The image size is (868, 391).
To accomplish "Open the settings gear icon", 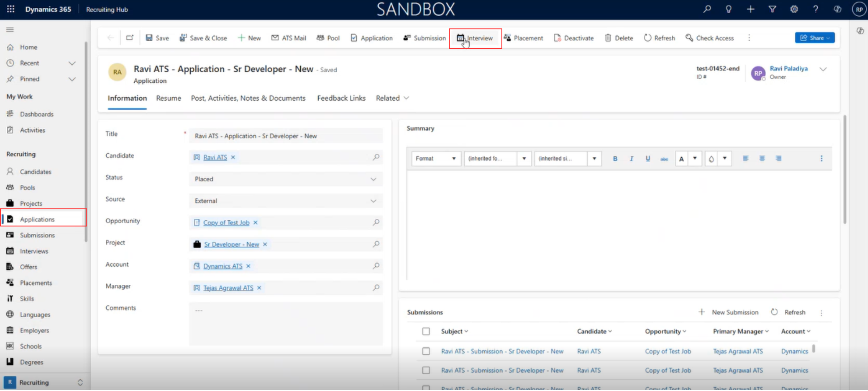I will pos(794,9).
